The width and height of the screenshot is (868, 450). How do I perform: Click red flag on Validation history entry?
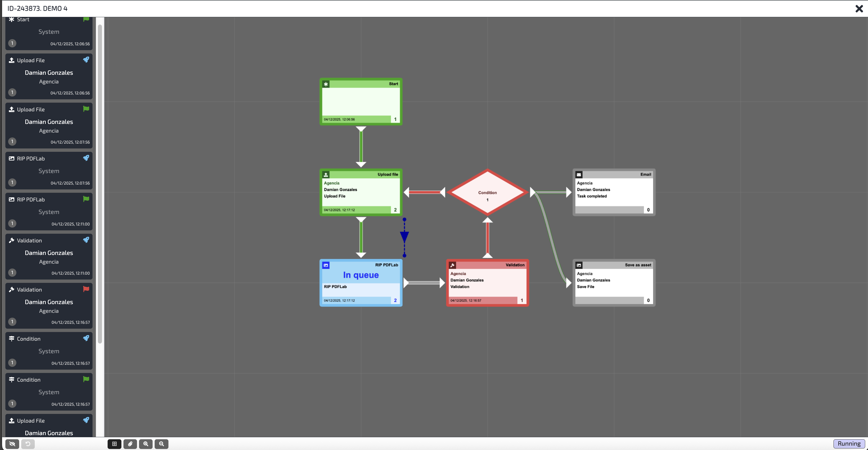pos(86,289)
